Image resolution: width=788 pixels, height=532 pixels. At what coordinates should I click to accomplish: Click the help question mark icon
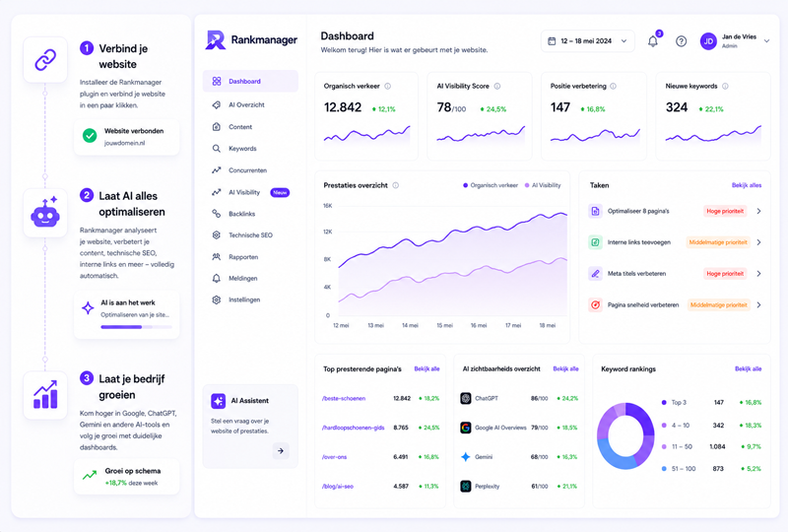[x=681, y=41]
